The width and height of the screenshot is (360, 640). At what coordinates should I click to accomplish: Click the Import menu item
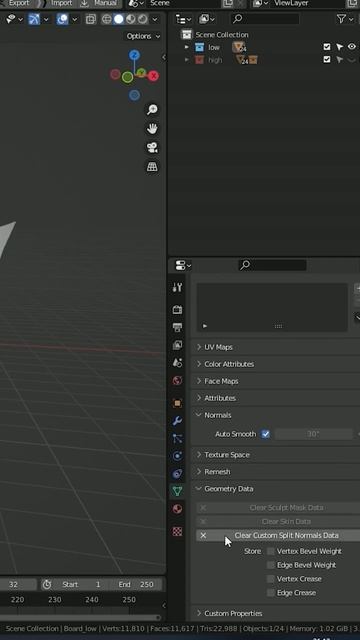point(61,3)
